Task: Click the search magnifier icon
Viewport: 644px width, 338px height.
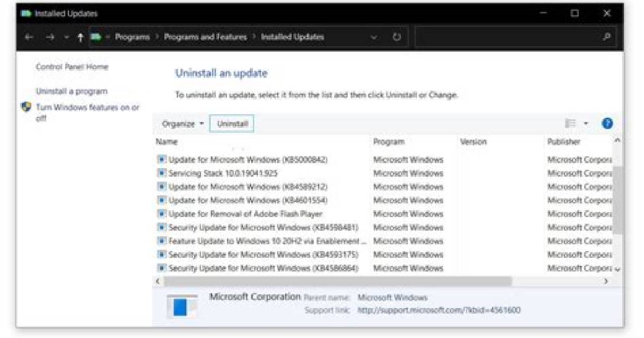Action: (x=607, y=37)
